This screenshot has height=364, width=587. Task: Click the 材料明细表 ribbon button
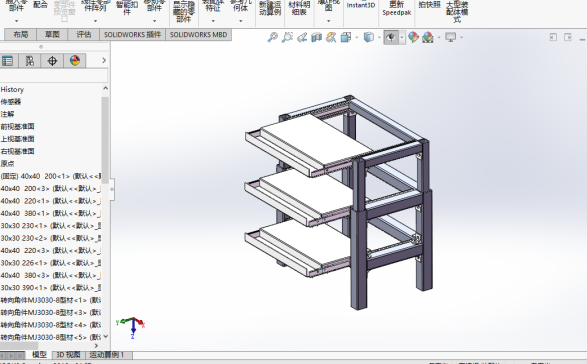(299, 8)
